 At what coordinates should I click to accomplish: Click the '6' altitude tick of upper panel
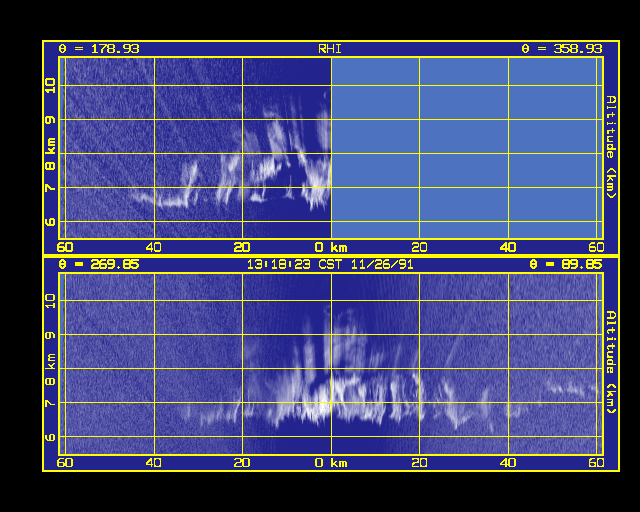[x=51, y=222]
